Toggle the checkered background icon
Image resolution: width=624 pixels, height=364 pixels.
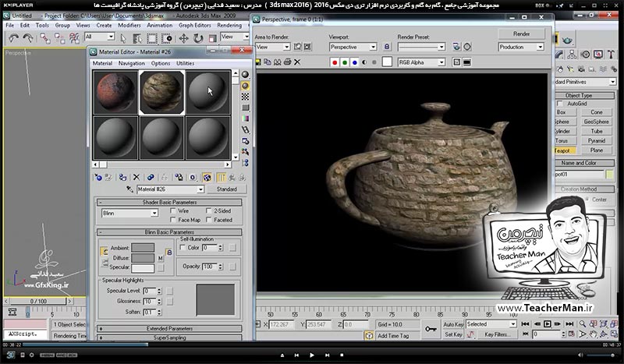[x=245, y=97]
